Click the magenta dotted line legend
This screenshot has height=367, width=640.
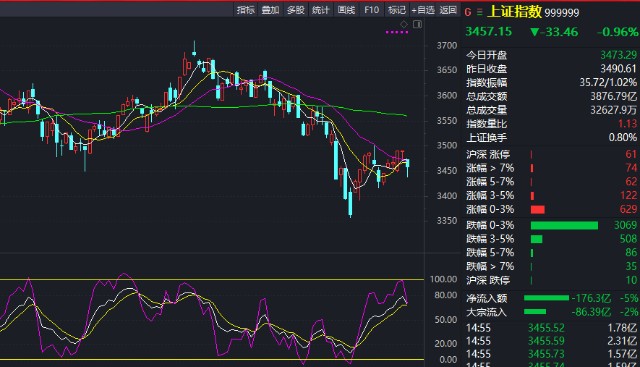397,32
